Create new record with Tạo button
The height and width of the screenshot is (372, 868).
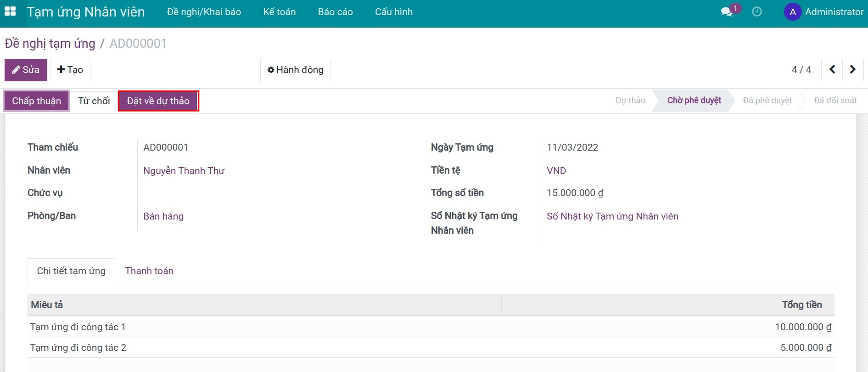click(70, 70)
